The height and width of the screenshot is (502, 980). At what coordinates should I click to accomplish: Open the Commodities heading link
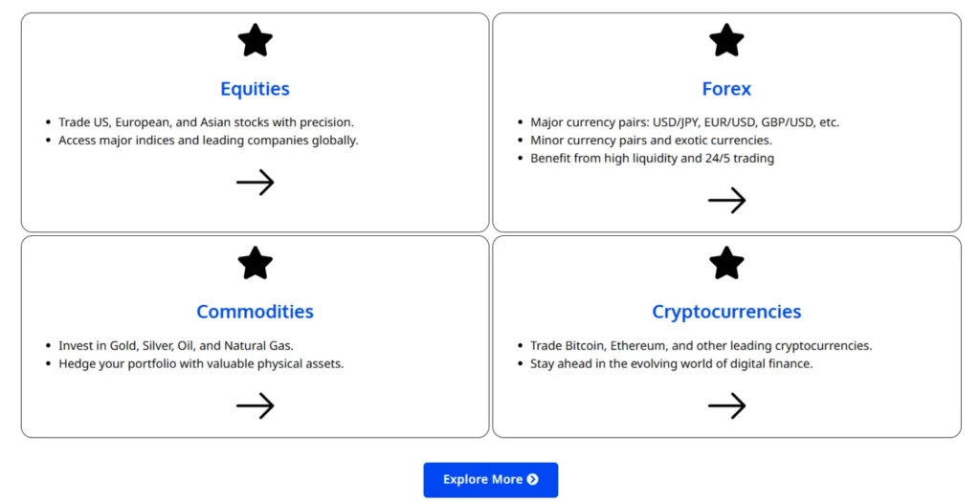coord(255,312)
